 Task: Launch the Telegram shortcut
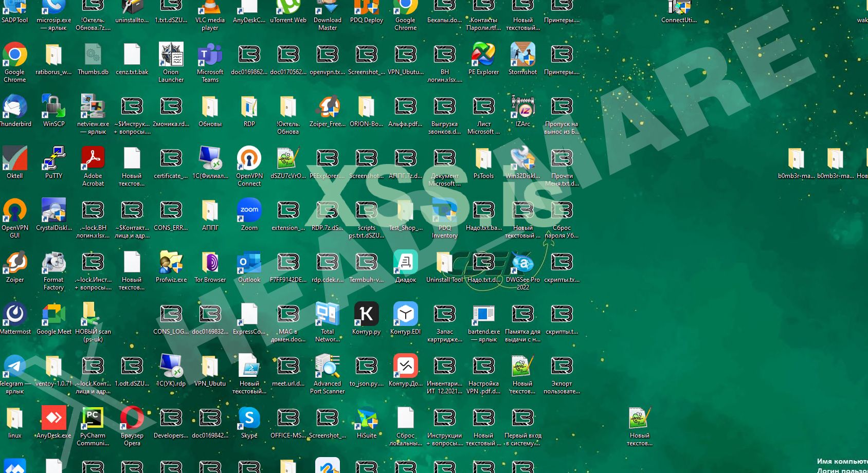[x=15, y=367]
